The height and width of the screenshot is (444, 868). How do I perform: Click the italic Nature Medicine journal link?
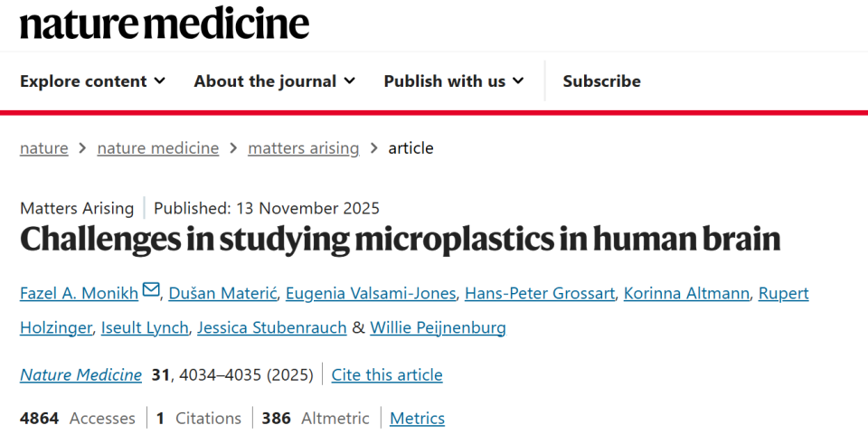80,374
